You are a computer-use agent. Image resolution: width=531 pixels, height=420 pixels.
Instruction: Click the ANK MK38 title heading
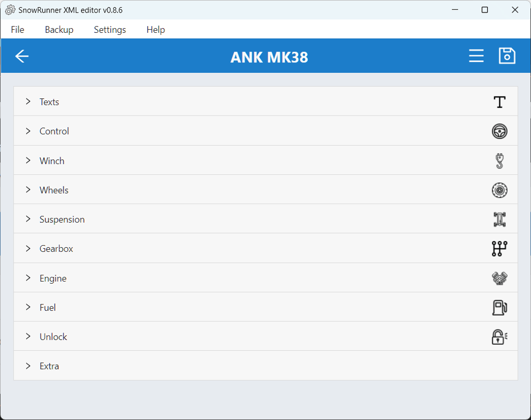269,57
